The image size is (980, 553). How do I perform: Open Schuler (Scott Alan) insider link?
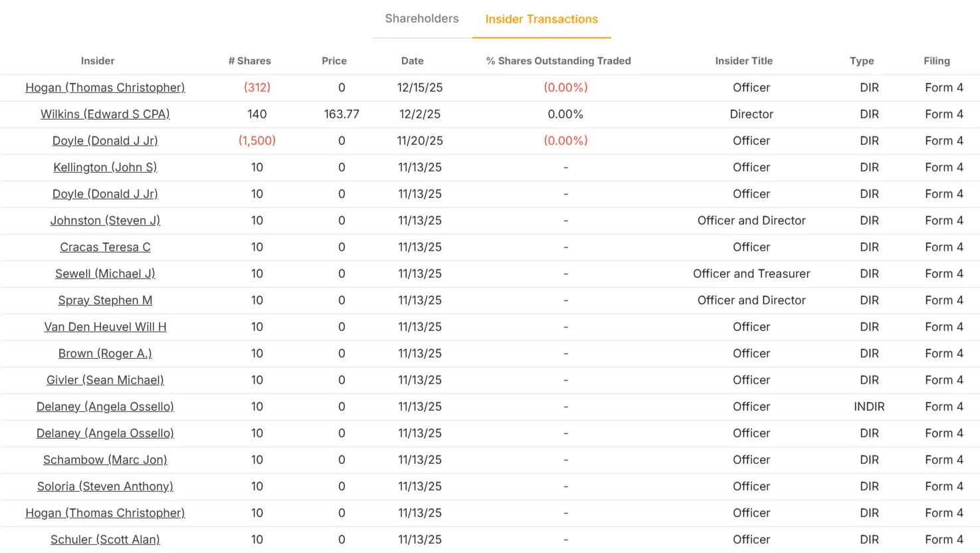click(105, 540)
